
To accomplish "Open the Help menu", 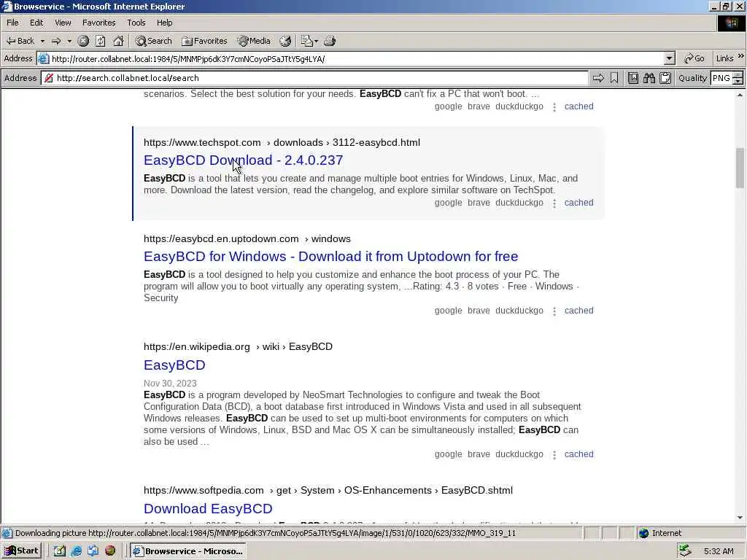I will (x=164, y=23).
